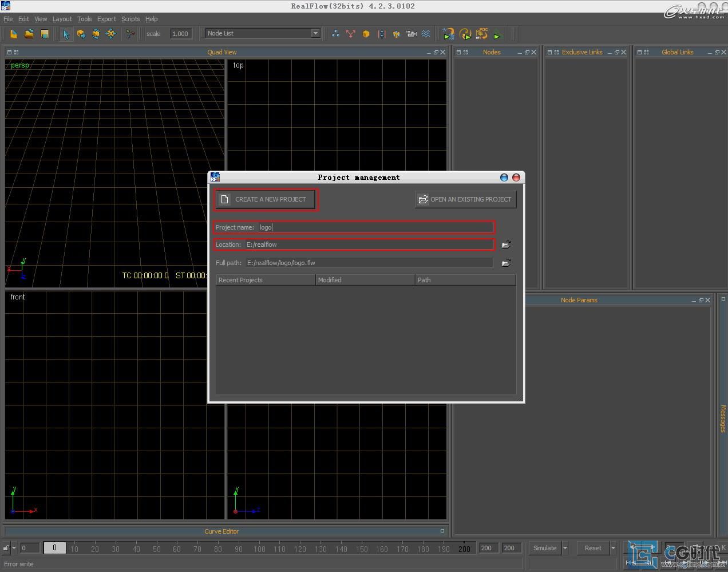Click the looped playback toolbar icon
This screenshot has height=572, width=728.
coord(465,34)
